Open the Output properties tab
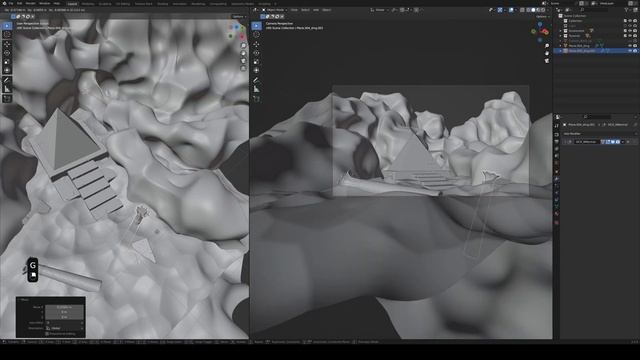This screenshot has height=360, width=640. coord(556,141)
